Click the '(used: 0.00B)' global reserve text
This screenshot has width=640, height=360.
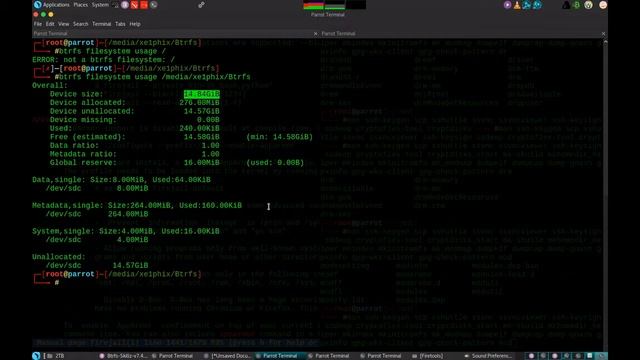pyautogui.click(x=275, y=162)
